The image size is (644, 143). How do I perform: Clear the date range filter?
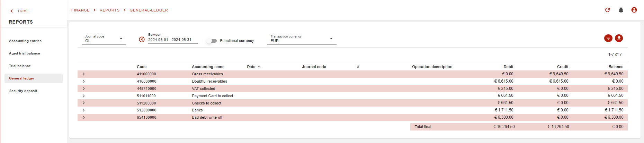(x=142, y=40)
